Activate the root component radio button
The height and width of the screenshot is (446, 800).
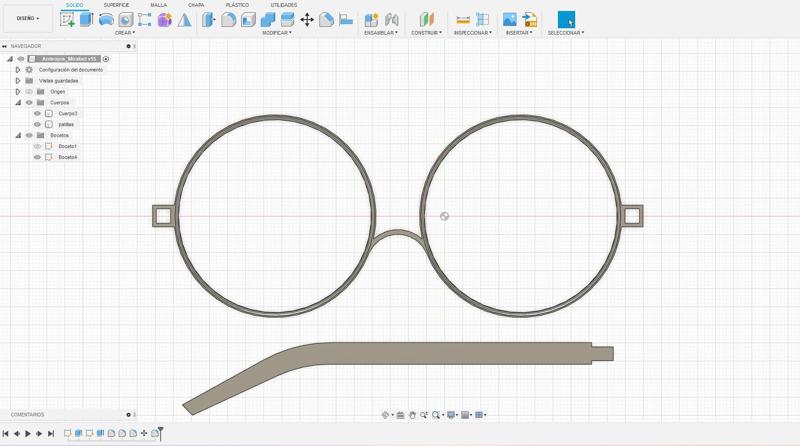106,59
